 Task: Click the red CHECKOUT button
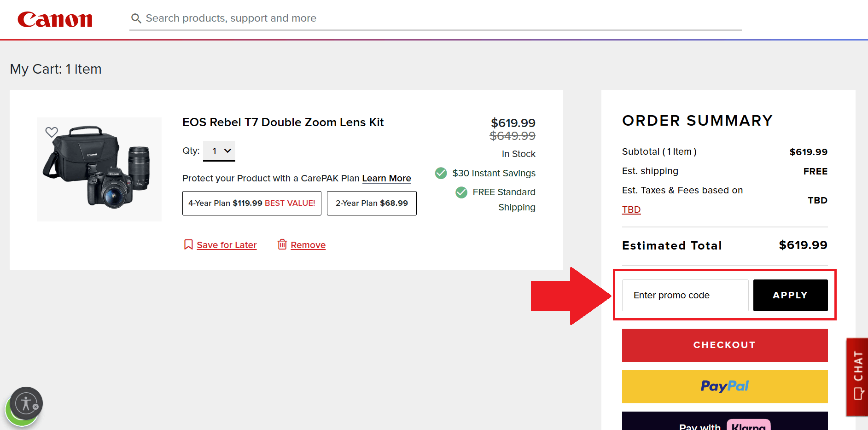click(x=724, y=345)
